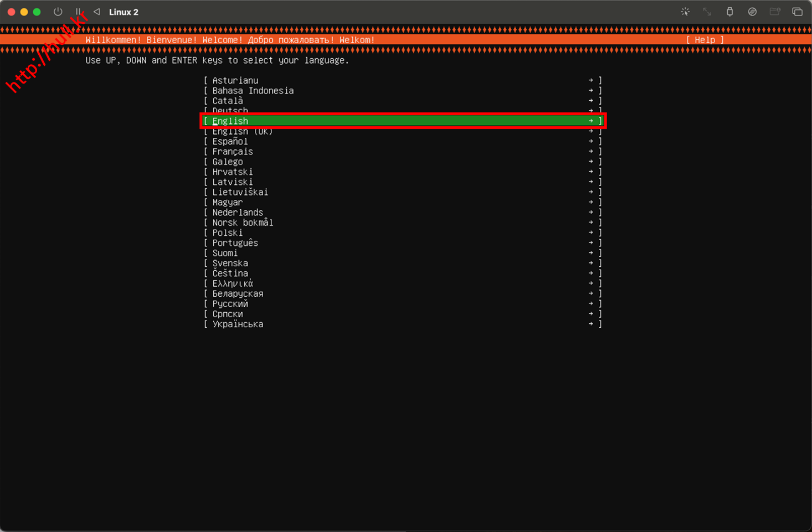812x532 pixels.
Task: Open the USB devices icon
Action: coord(730,12)
